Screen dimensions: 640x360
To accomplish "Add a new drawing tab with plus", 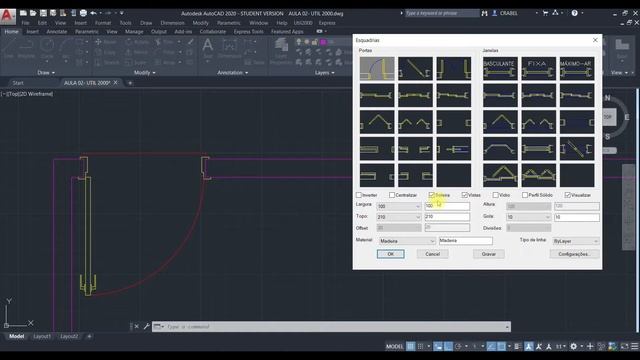I will click(x=130, y=83).
